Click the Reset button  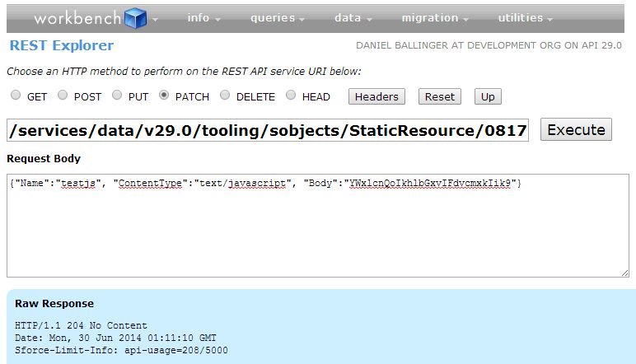coord(440,96)
